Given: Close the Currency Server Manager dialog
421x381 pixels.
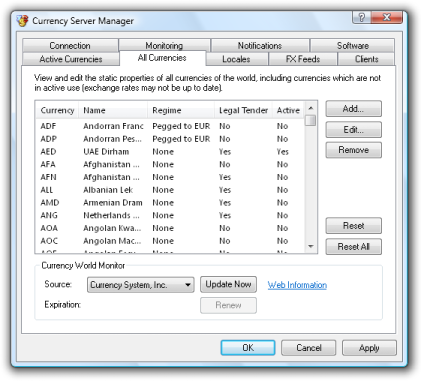Looking at the screenshot, I should click(387, 17).
